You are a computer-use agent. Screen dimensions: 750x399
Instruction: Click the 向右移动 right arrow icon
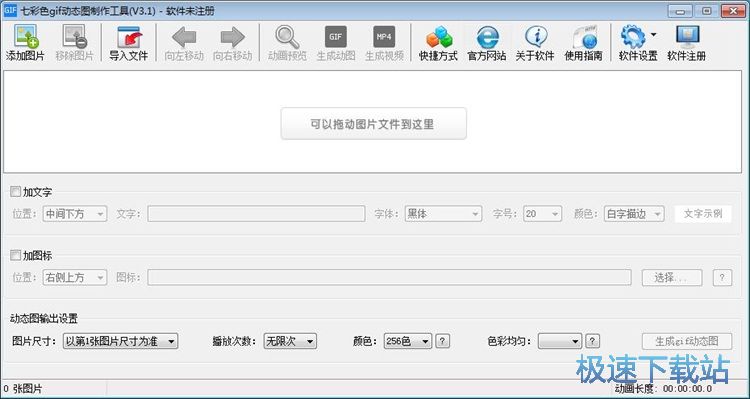coord(232,37)
